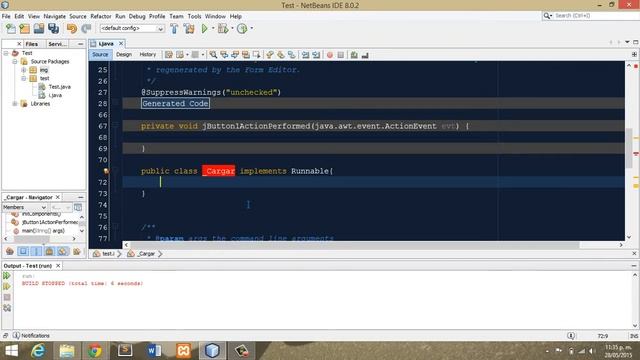Image resolution: width=640 pixels, height=360 pixels.
Task: Click the Redo arrow icon
Action: [x=86, y=28]
